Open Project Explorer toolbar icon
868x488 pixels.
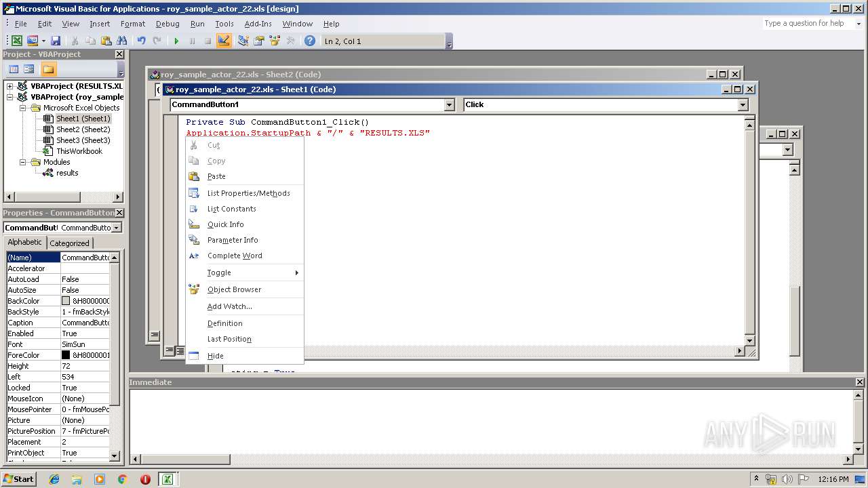click(243, 41)
